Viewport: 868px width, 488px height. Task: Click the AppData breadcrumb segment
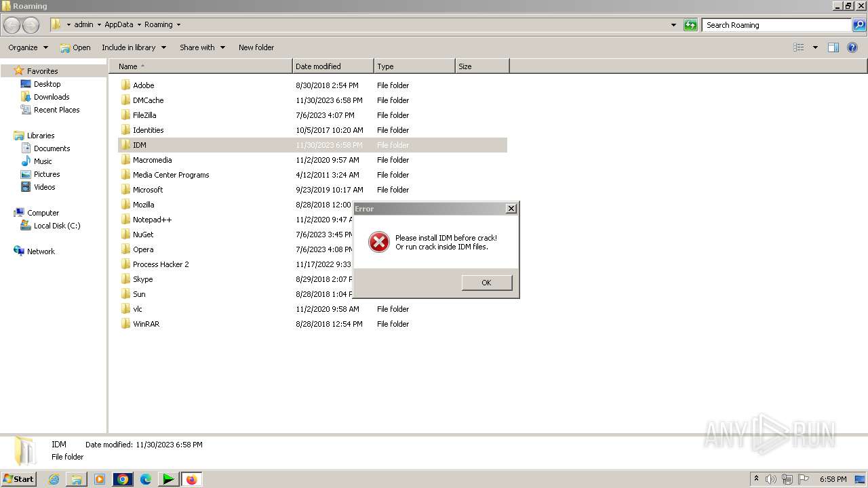119,24
